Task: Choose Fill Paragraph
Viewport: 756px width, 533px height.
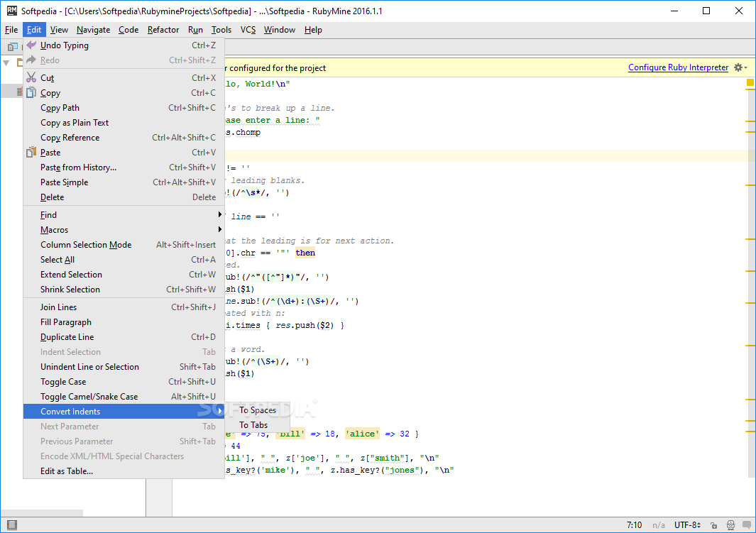Action: [x=124, y=322]
